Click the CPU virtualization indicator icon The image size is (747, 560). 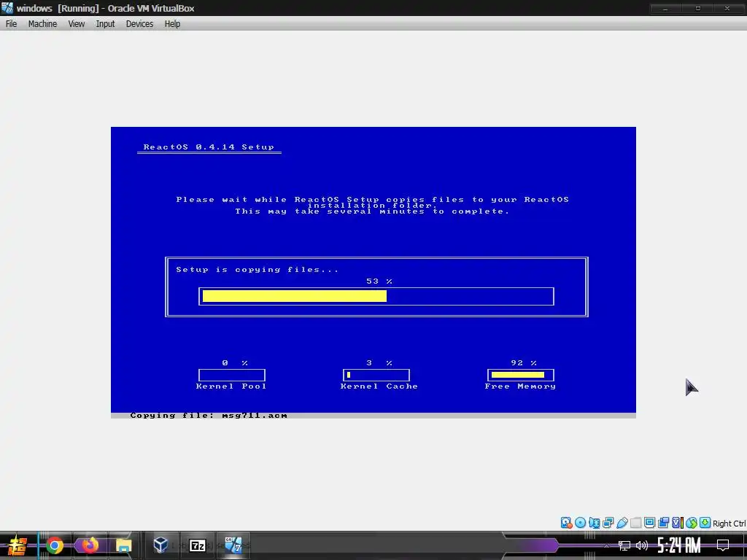point(678,523)
